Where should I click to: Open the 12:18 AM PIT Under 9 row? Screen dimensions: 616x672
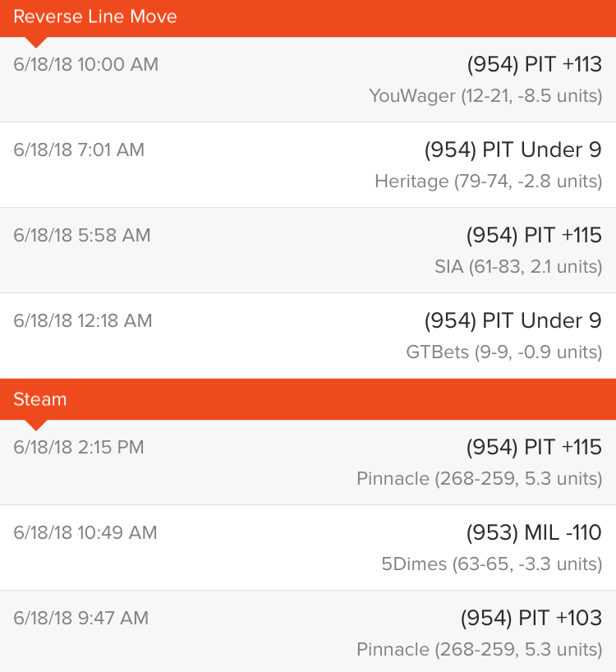click(x=308, y=336)
